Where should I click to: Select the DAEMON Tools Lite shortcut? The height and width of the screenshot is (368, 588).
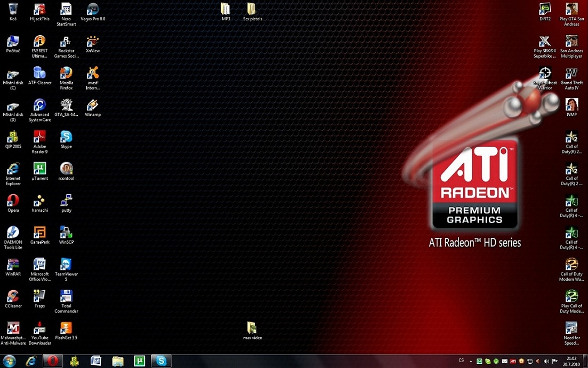pos(13,233)
